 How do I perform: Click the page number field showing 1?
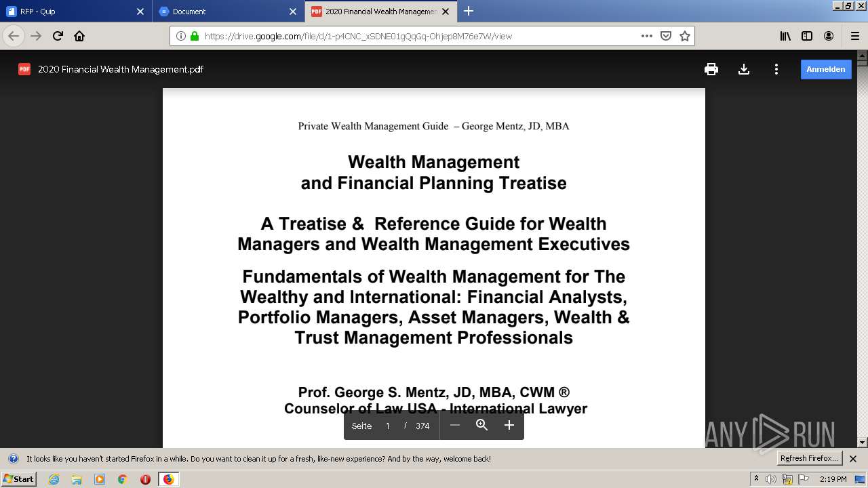[388, 426]
